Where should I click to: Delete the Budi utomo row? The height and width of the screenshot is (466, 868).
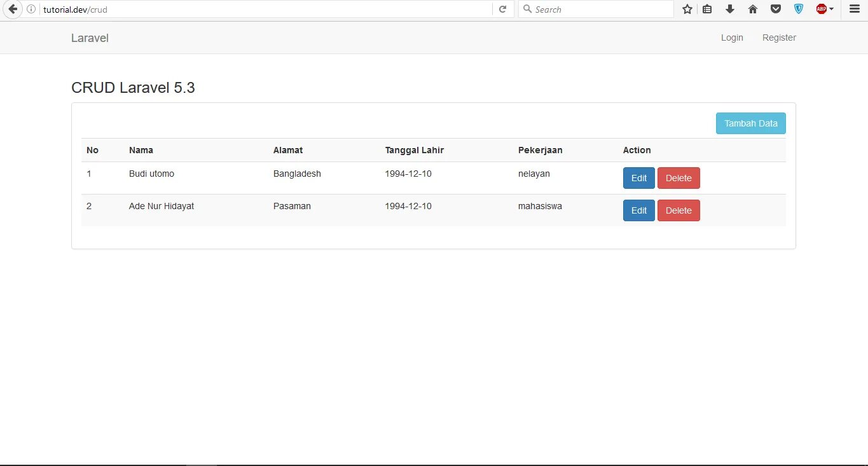click(679, 178)
